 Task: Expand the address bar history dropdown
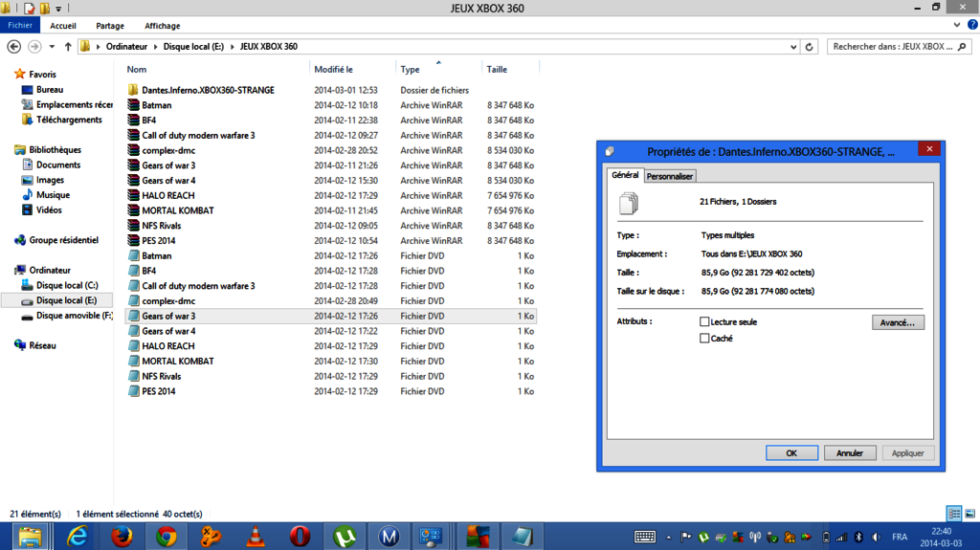(x=793, y=46)
